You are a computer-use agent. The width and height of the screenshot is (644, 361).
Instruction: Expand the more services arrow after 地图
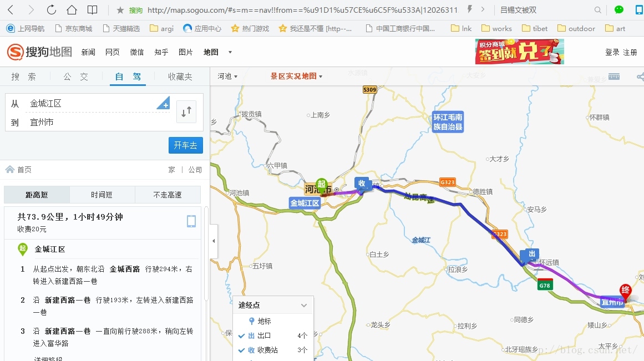[x=230, y=52]
